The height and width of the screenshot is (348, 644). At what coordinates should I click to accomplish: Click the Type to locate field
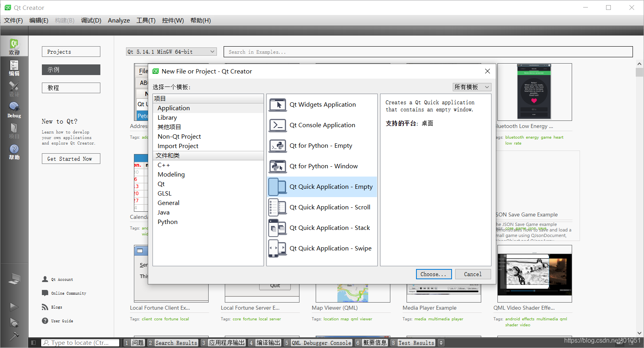80,343
